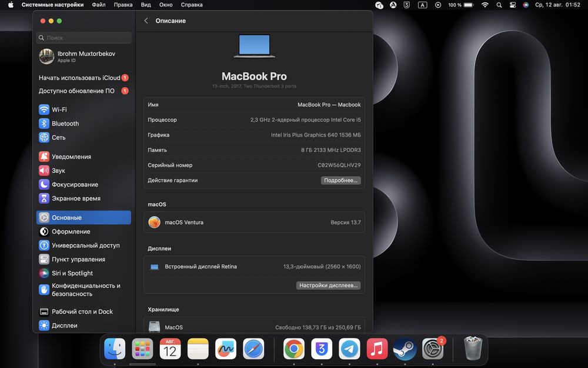
Task: Open Launchpad from the Dock
Action: click(x=142, y=349)
